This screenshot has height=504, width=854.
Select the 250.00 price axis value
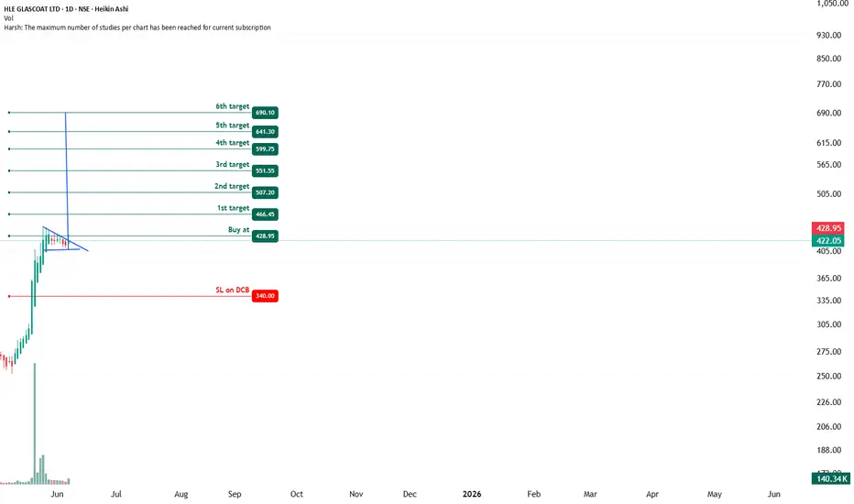(x=829, y=377)
